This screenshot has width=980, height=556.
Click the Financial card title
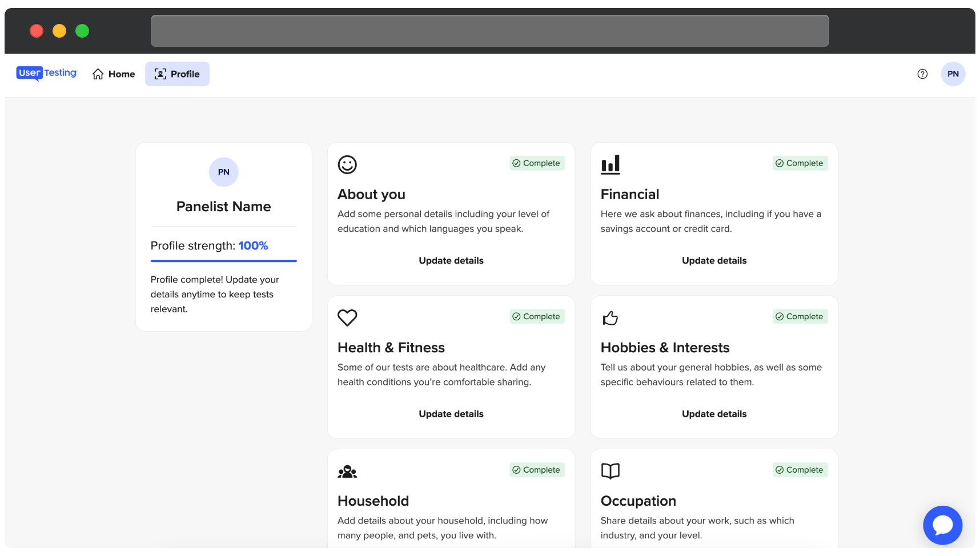(630, 195)
